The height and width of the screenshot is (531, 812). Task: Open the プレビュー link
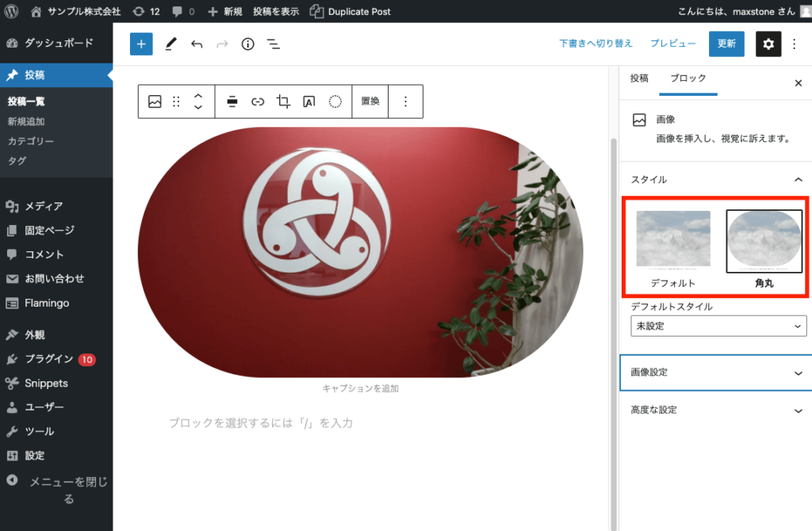click(673, 44)
